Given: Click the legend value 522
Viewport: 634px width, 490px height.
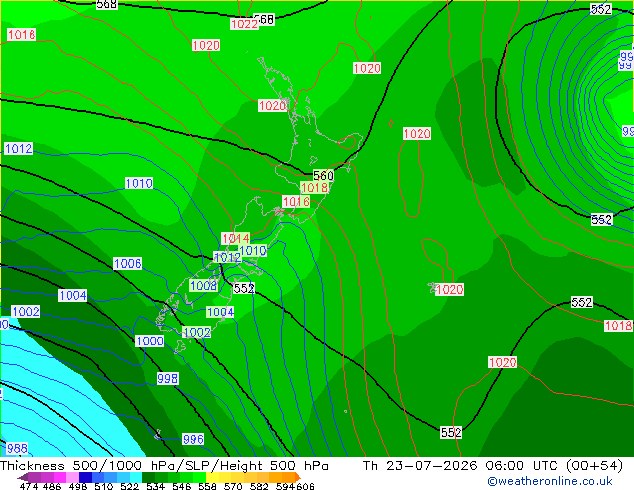Looking at the screenshot, I should tap(130, 486).
